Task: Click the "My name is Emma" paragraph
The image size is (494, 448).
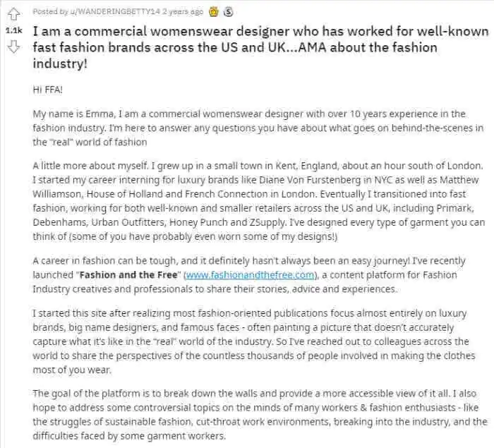Action: (x=258, y=128)
